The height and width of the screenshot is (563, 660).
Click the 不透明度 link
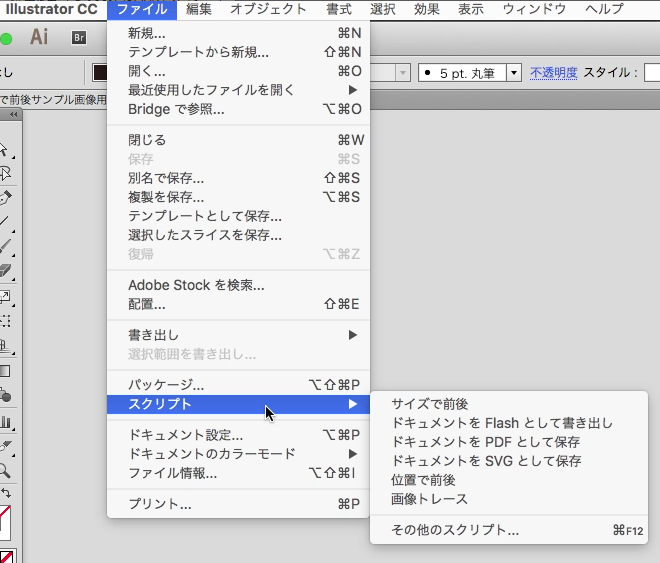pyautogui.click(x=553, y=73)
